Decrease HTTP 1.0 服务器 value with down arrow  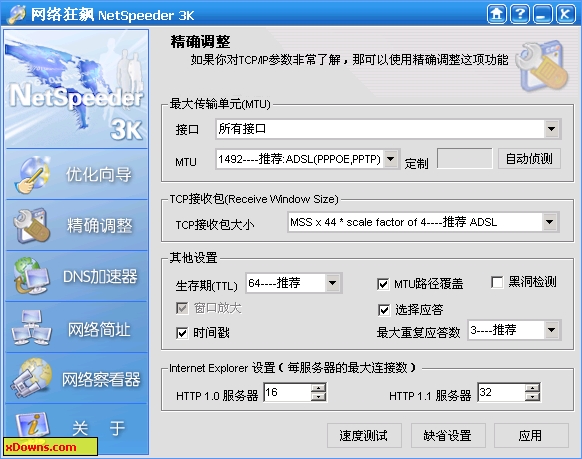[x=318, y=397]
